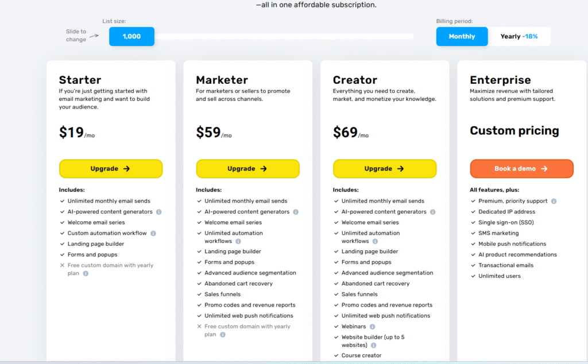Click the list size slider track

[x=284, y=36]
